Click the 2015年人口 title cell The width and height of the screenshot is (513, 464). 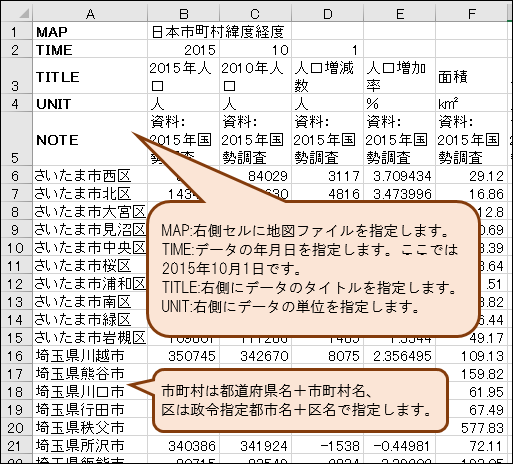coord(183,76)
